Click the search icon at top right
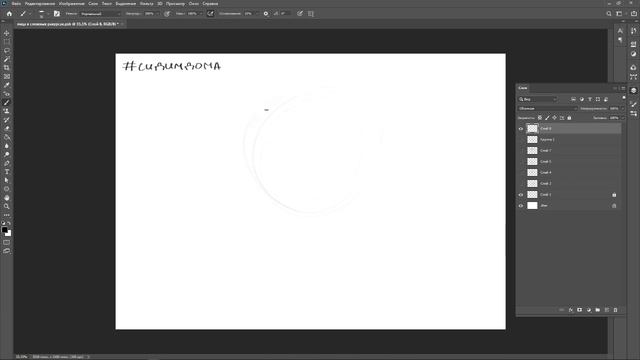640x360 pixels. (x=609, y=13)
